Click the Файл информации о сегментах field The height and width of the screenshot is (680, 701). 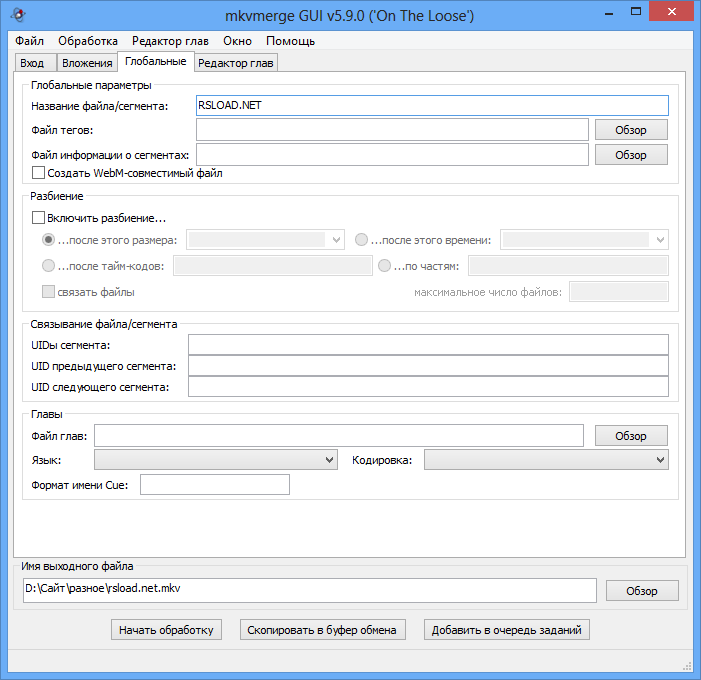(392, 155)
